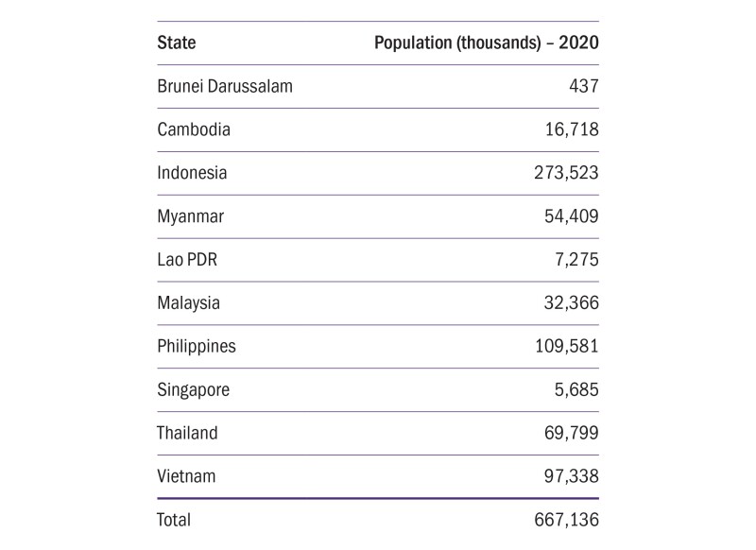Click Indonesia population value 273,523

click(564, 173)
